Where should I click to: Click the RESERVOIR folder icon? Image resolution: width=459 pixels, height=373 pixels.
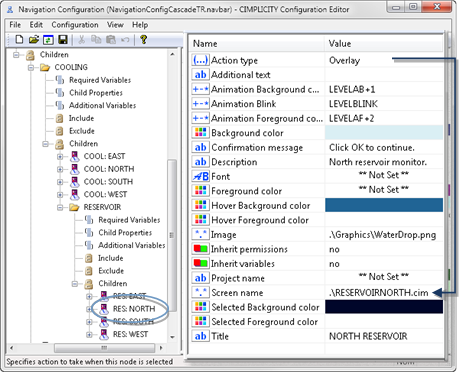point(74,207)
